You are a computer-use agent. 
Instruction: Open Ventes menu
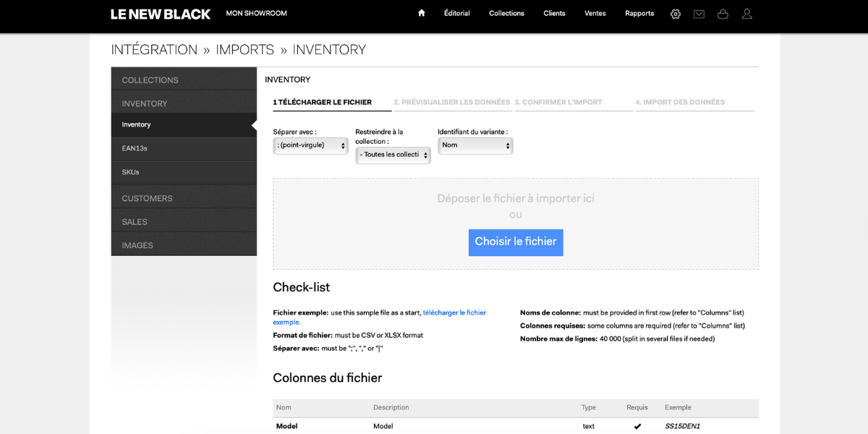pos(595,13)
